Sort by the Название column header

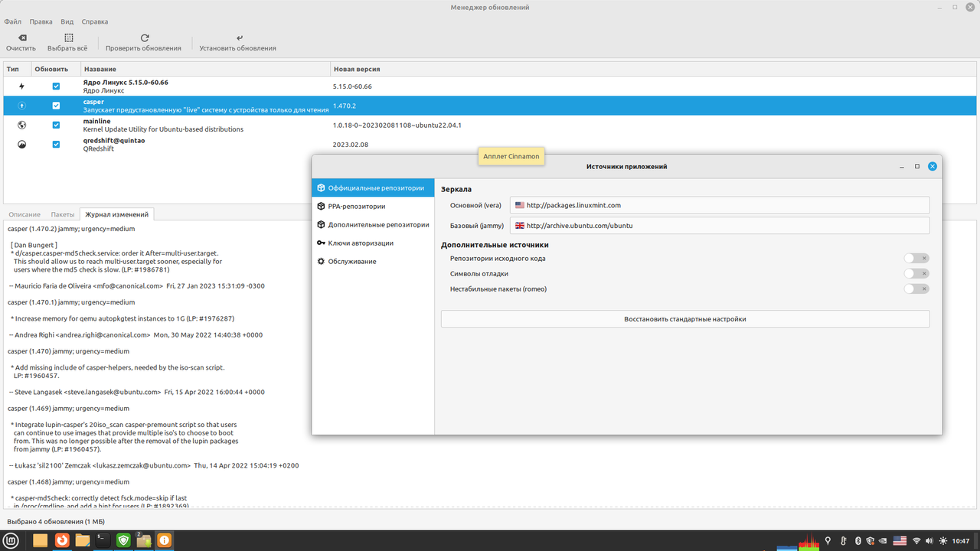[x=205, y=69]
